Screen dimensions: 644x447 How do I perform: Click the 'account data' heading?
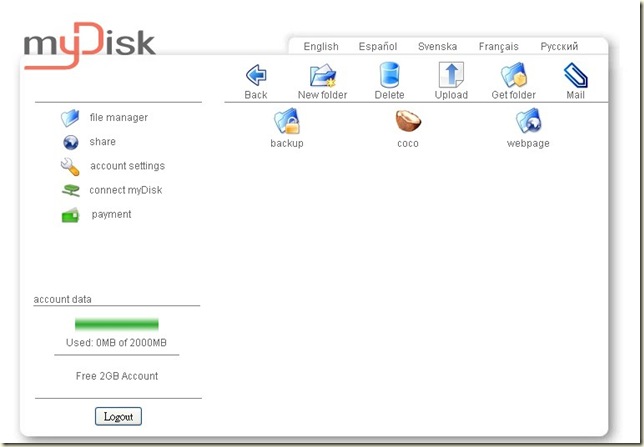[62, 300]
